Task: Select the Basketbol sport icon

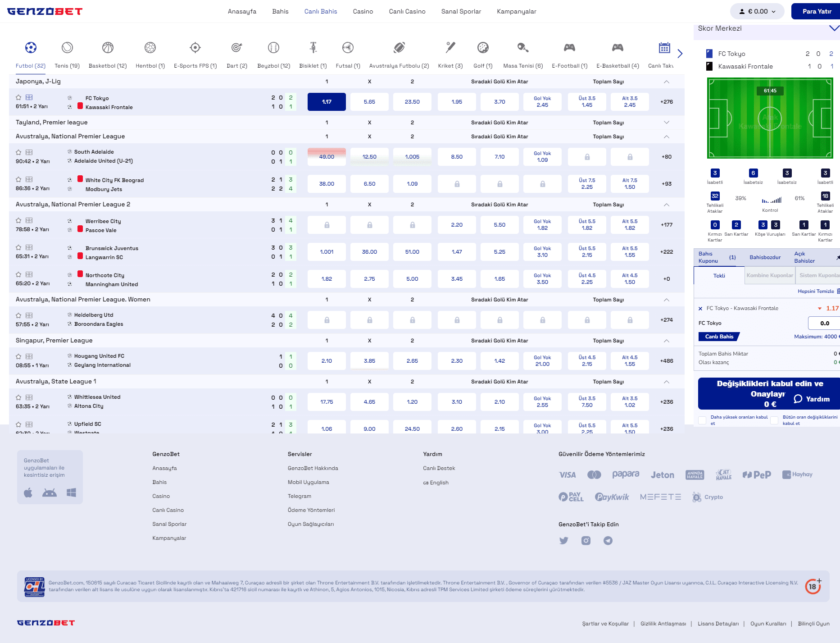Action: (108, 47)
